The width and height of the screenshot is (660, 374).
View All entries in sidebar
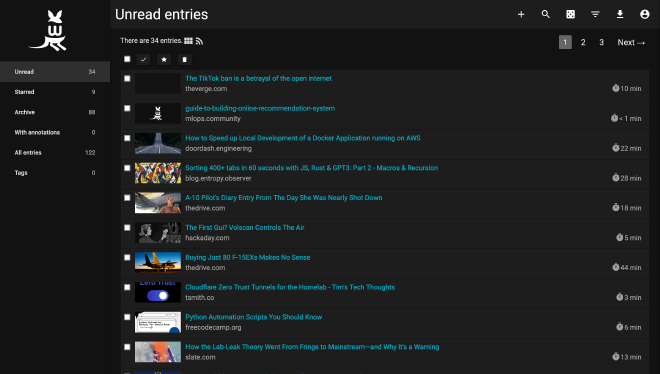[x=55, y=152]
